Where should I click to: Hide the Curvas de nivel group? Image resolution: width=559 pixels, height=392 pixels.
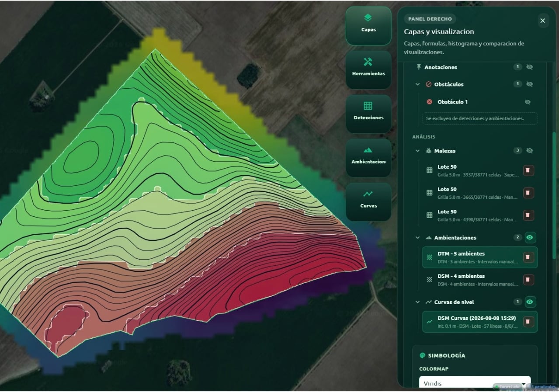530,302
